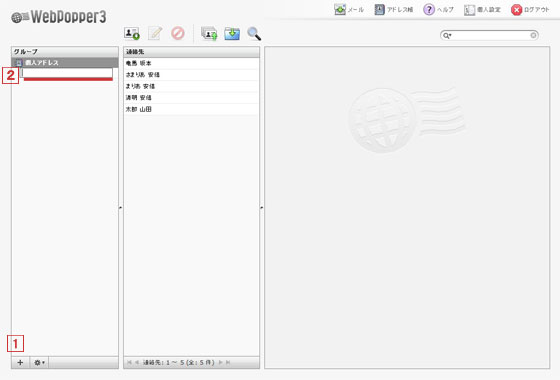This screenshot has height=380, width=560.
Task: Select the second contact row さまりあ
Action: pos(191,75)
